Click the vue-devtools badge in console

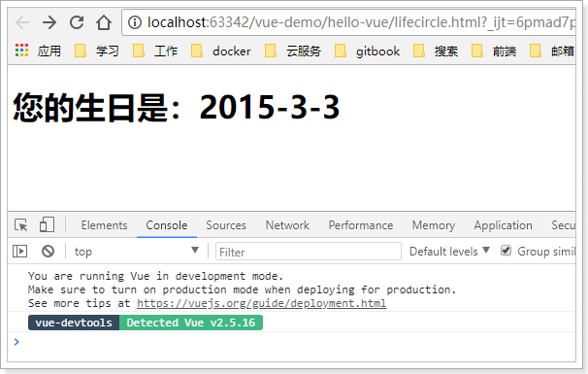point(74,323)
